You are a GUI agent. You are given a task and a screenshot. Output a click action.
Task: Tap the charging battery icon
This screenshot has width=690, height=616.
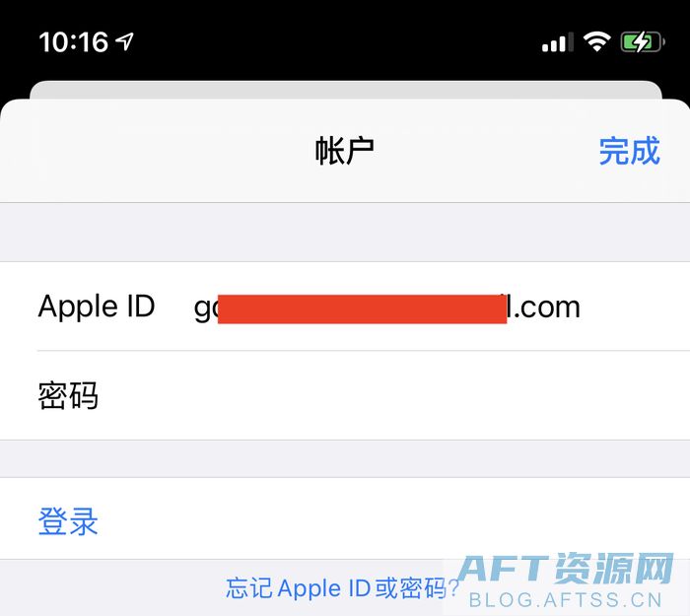[643, 42]
